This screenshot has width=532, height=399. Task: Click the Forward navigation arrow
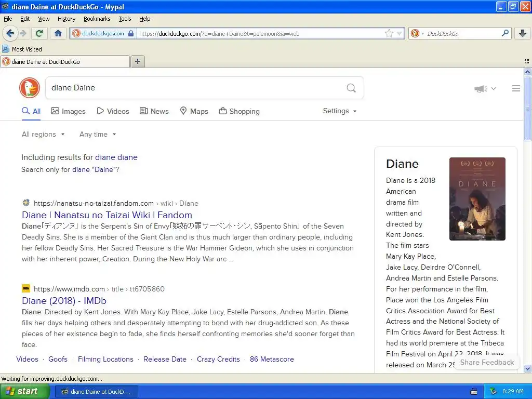23,33
